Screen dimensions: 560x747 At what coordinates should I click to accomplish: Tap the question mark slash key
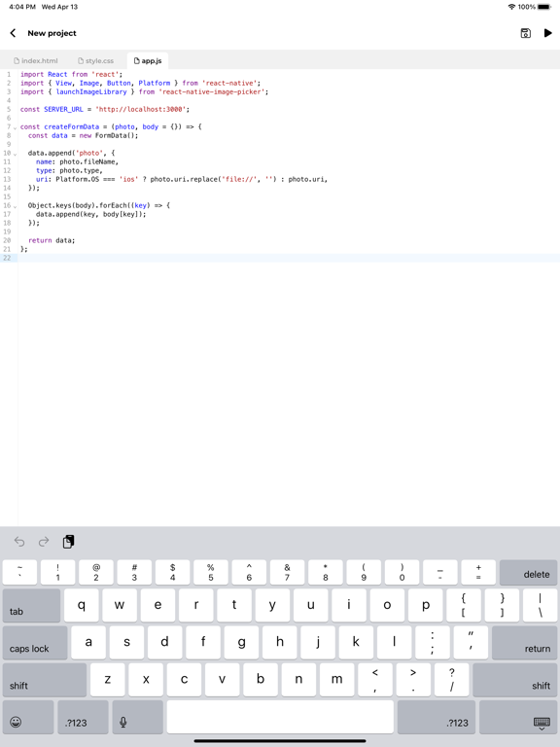451,680
